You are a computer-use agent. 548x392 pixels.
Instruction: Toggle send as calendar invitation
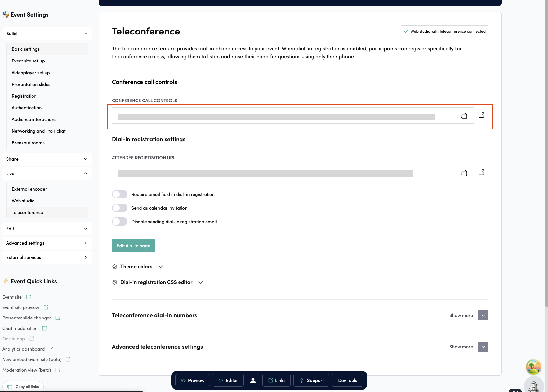pyautogui.click(x=119, y=208)
